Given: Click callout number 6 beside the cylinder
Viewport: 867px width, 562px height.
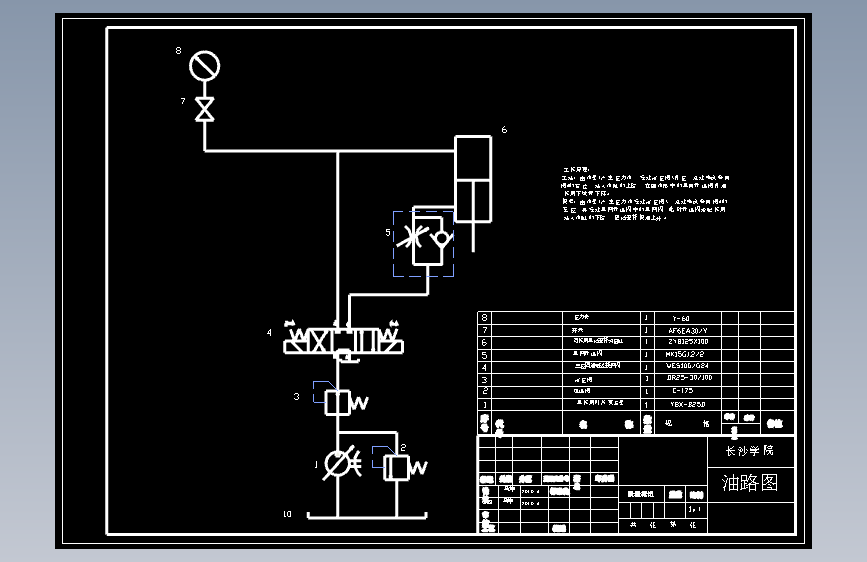Looking at the screenshot, I should tap(504, 129).
